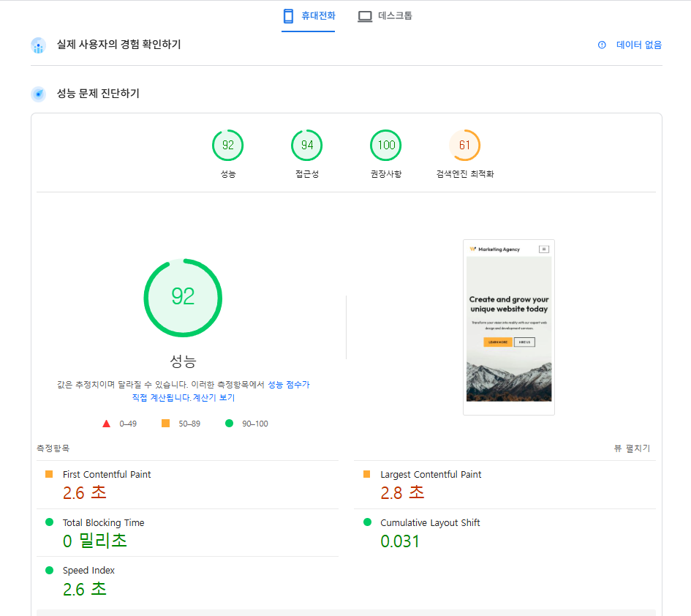Expand the view using 뷰 펼치기
This screenshot has width=691, height=616.
tap(630, 448)
